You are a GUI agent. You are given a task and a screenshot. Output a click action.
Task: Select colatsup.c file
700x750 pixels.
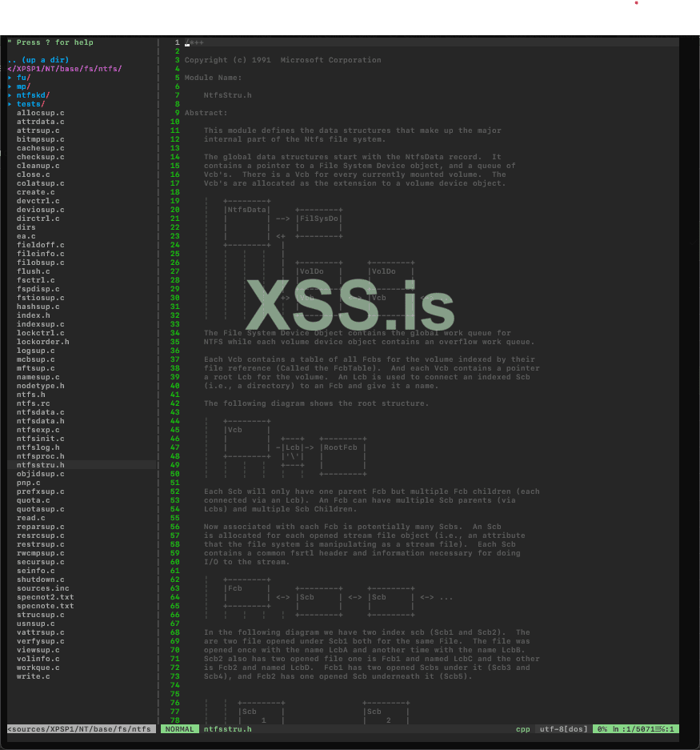click(x=41, y=183)
